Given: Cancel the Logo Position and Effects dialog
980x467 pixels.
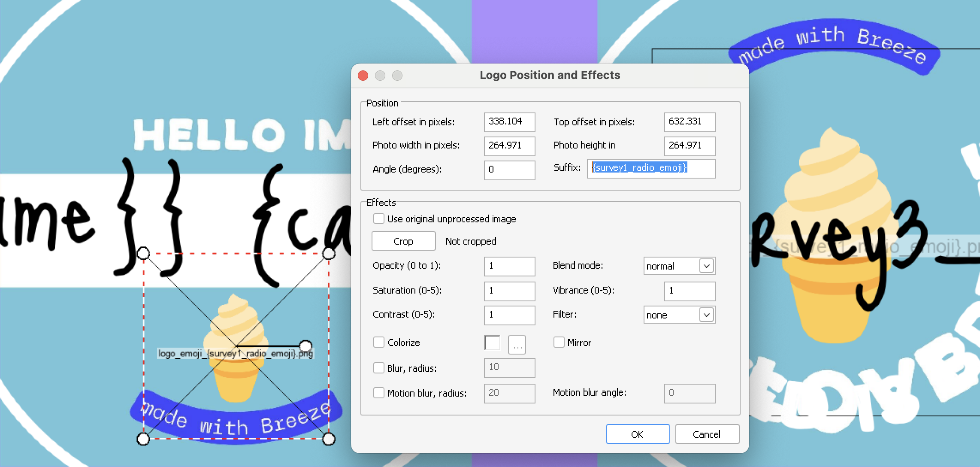Looking at the screenshot, I should (x=707, y=434).
